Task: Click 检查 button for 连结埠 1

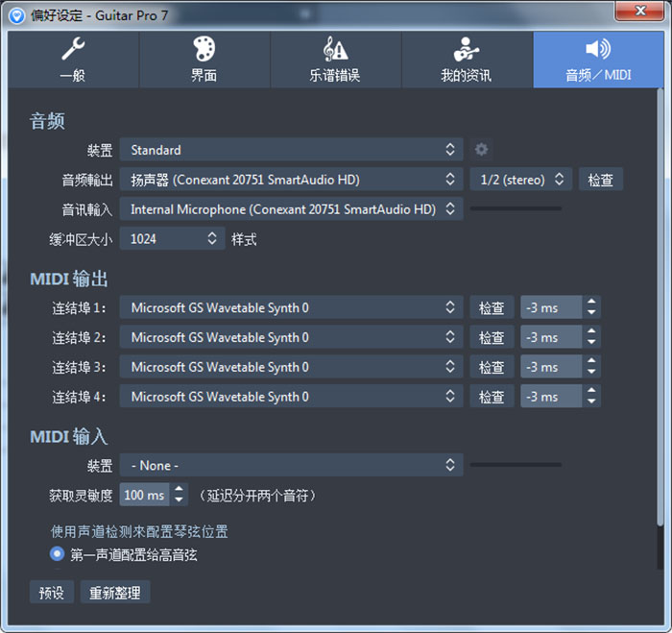Action: click(492, 307)
